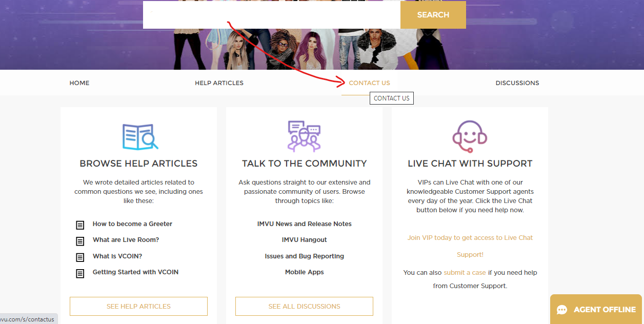Click the submit a case link

[x=465, y=272]
